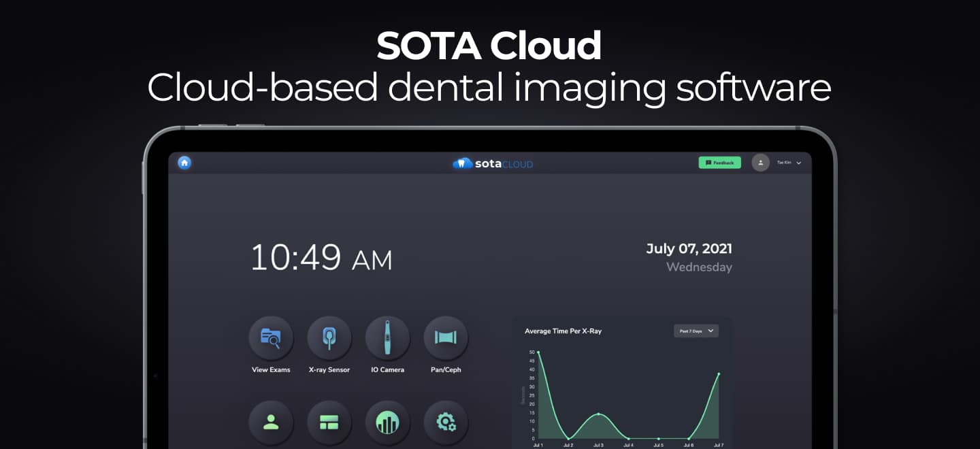Open the settings gear icon

[446, 422]
